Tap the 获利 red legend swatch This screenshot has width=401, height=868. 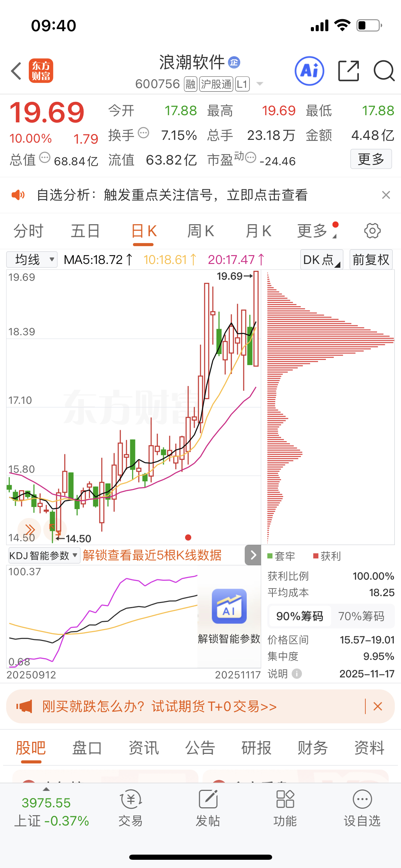coord(316,556)
